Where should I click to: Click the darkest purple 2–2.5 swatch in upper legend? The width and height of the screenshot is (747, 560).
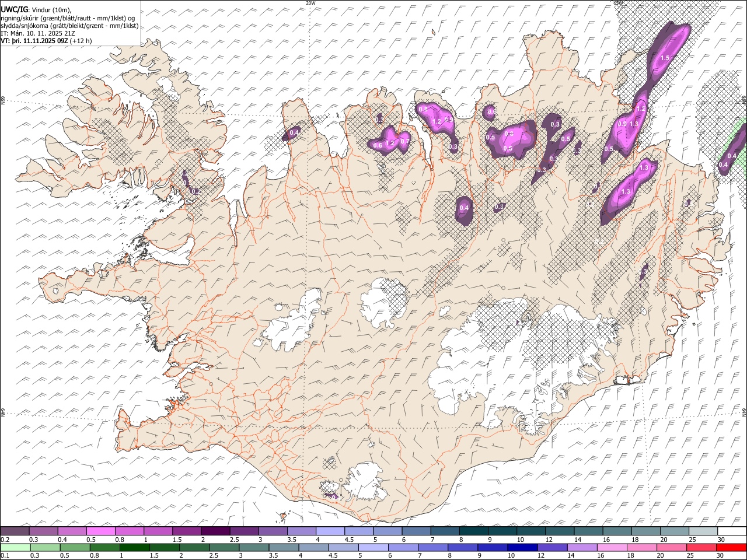click(x=215, y=531)
